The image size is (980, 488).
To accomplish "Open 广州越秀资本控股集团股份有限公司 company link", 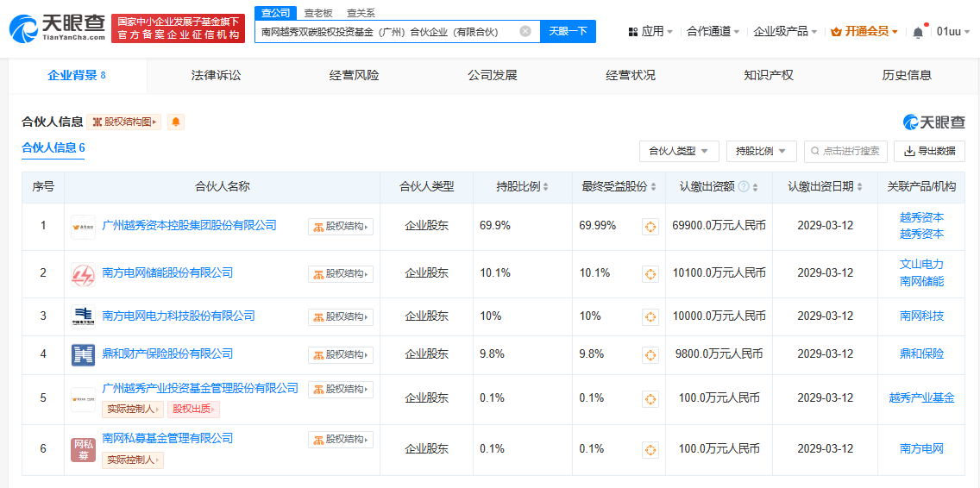I will pyautogui.click(x=189, y=225).
